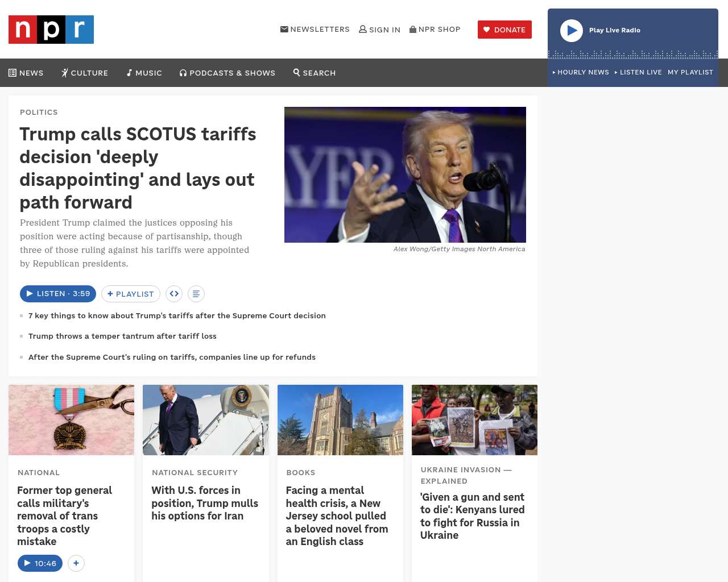Add tariffs story to Playlist
Viewport: 728px width, 582px height.
[x=131, y=294]
